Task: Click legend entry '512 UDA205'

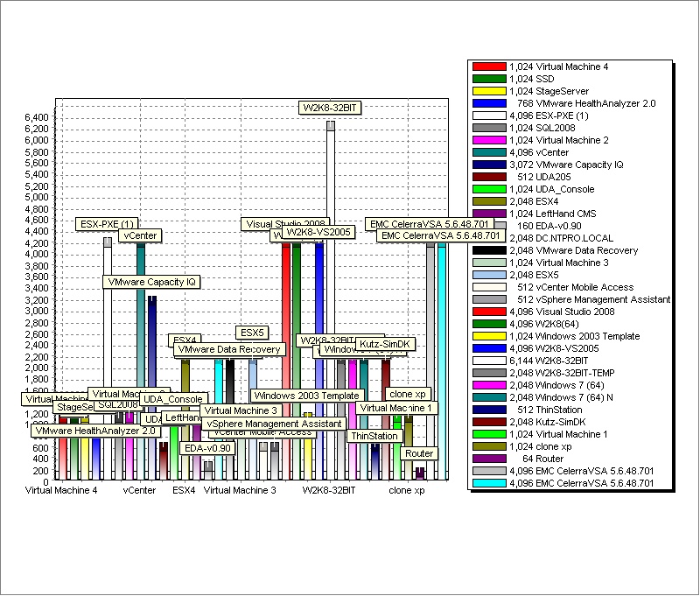Action: point(543,177)
